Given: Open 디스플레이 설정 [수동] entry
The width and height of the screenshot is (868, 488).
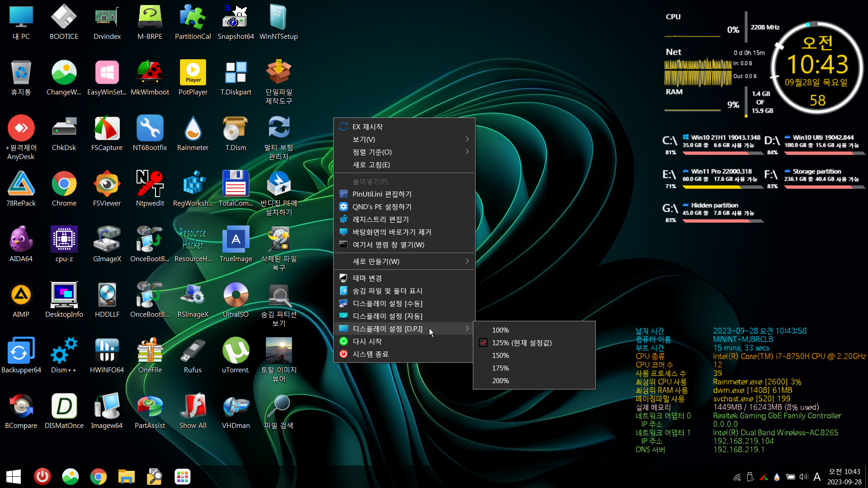Looking at the screenshot, I should pos(404,304).
